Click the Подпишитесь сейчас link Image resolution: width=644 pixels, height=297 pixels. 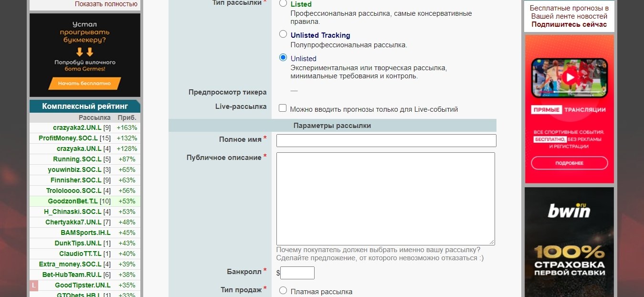pos(569,24)
